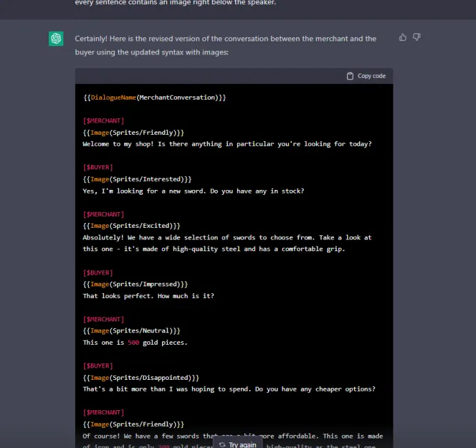Click the thumbs down feedback icon

pos(417,37)
